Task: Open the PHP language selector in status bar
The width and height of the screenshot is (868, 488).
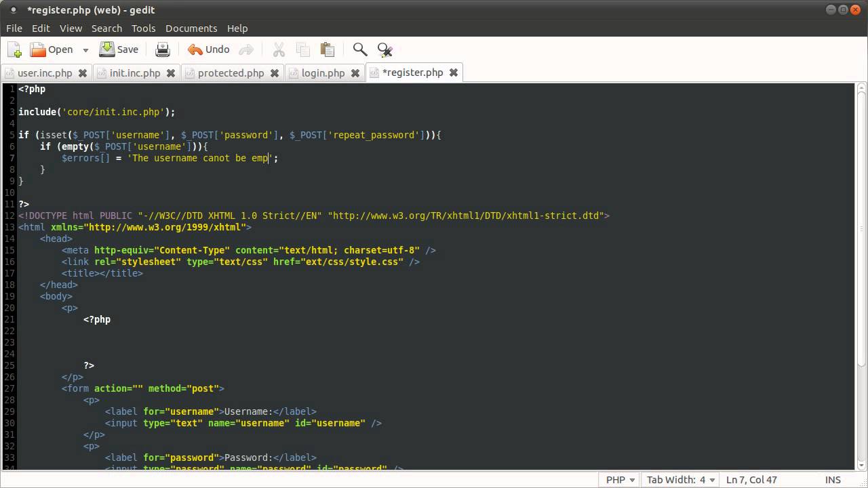Action: click(620, 479)
